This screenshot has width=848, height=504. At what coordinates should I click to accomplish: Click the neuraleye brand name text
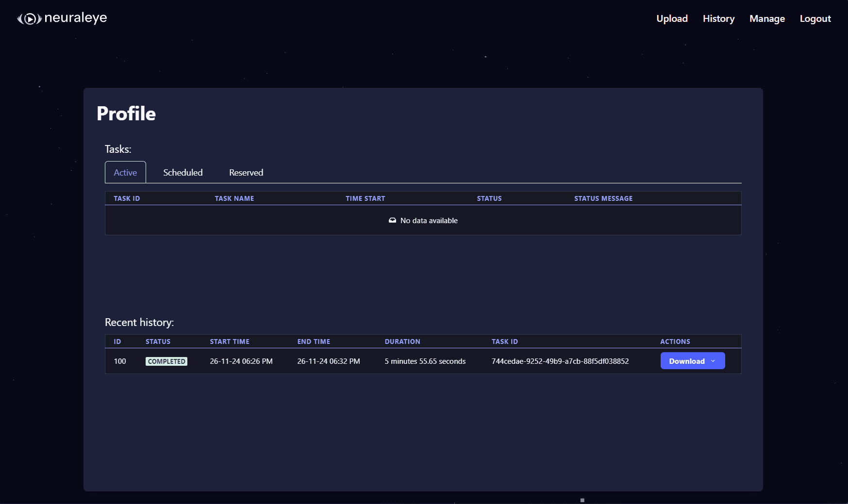(76, 18)
